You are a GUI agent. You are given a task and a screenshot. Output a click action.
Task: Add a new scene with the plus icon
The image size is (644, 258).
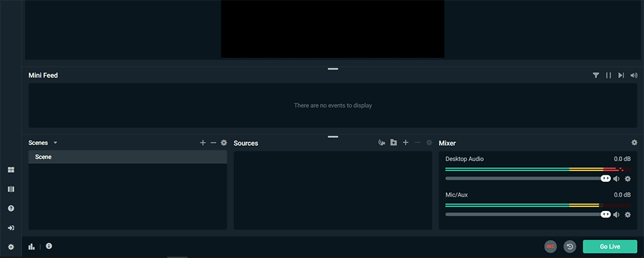tap(202, 143)
